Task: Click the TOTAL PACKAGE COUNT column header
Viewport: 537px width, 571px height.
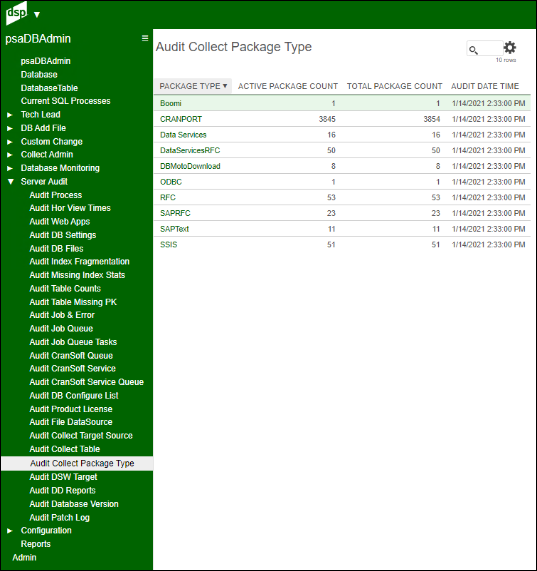Action: 394,86
